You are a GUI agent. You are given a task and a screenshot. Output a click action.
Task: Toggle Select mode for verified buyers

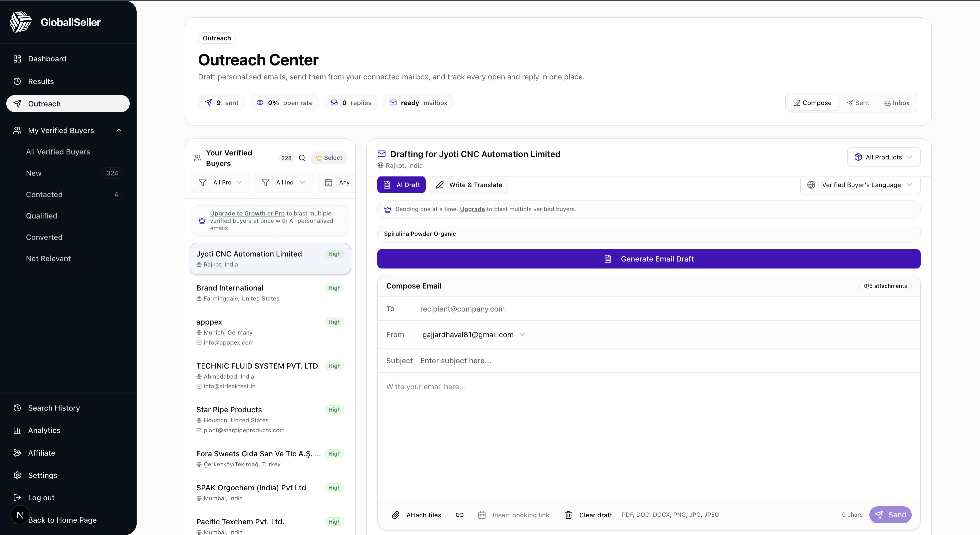(x=329, y=158)
